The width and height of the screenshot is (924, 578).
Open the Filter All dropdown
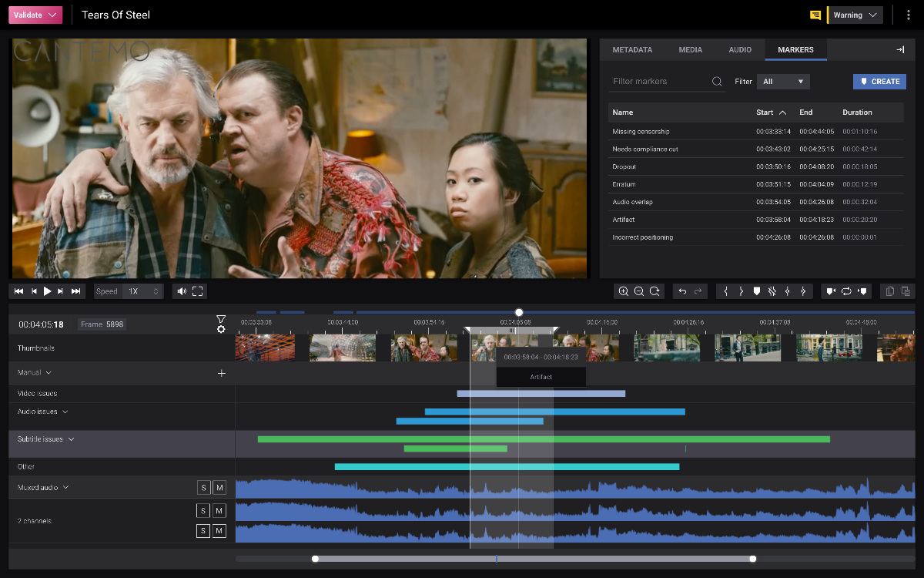point(784,81)
